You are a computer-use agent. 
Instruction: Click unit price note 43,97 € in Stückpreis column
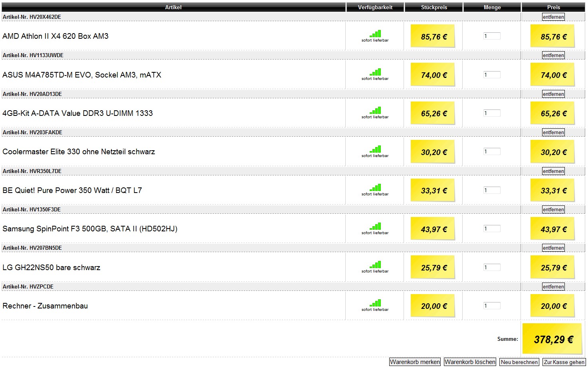click(x=433, y=229)
